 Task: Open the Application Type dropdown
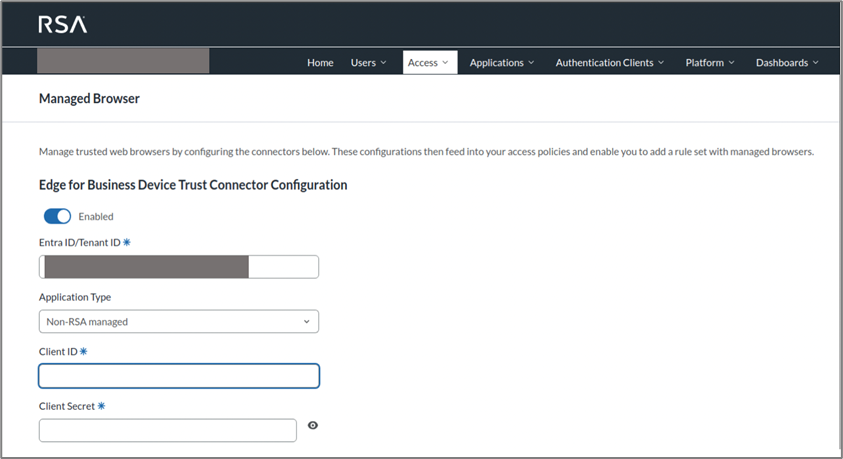[x=179, y=321]
